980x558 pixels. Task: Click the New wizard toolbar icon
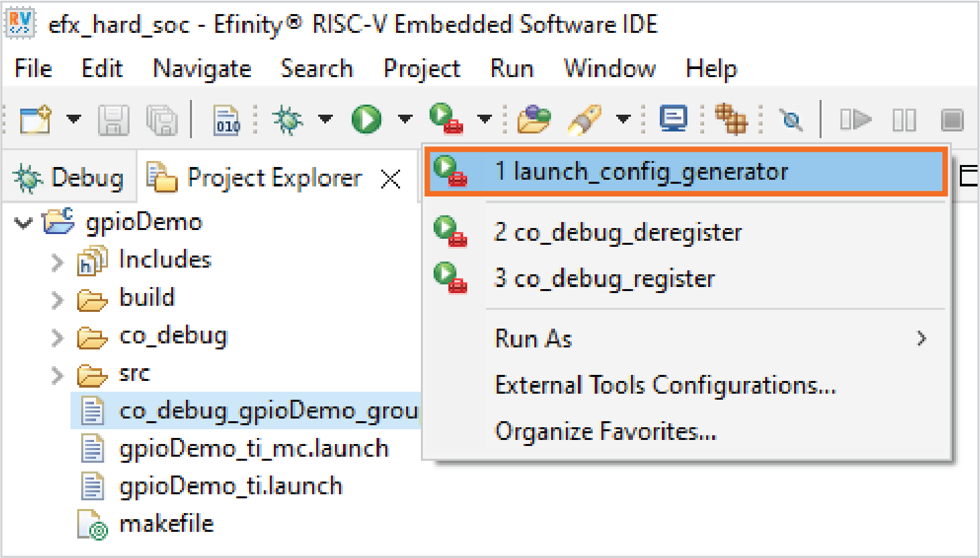pos(36,120)
